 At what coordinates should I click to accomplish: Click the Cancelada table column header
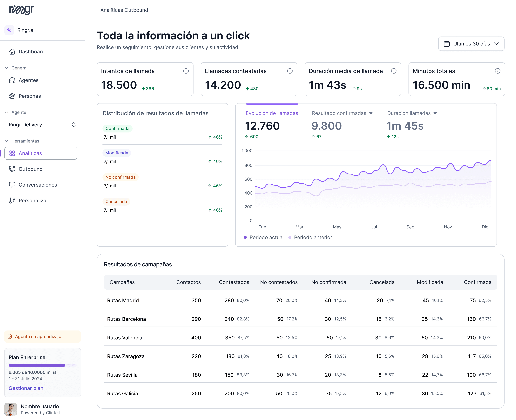tap(382, 282)
